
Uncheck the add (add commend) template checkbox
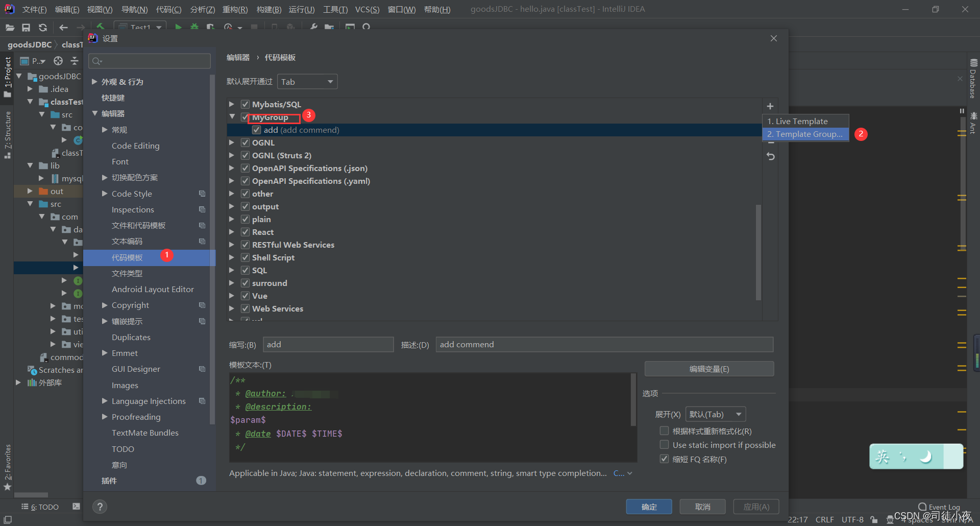257,130
